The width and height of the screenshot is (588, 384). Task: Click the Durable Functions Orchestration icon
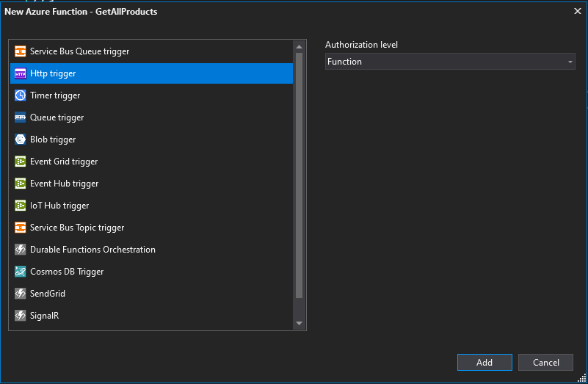click(x=21, y=250)
